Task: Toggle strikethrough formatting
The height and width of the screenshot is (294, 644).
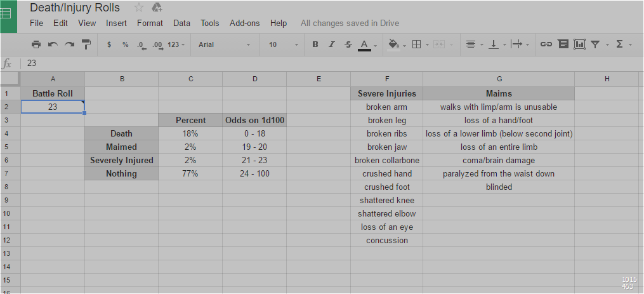Action: click(348, 44)
